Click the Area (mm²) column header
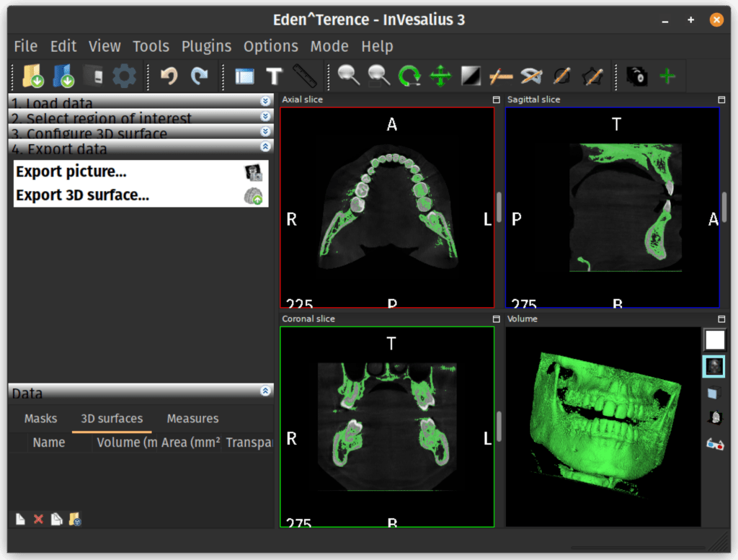Screen dimensions: 738x560 click(x=190, y=443)
